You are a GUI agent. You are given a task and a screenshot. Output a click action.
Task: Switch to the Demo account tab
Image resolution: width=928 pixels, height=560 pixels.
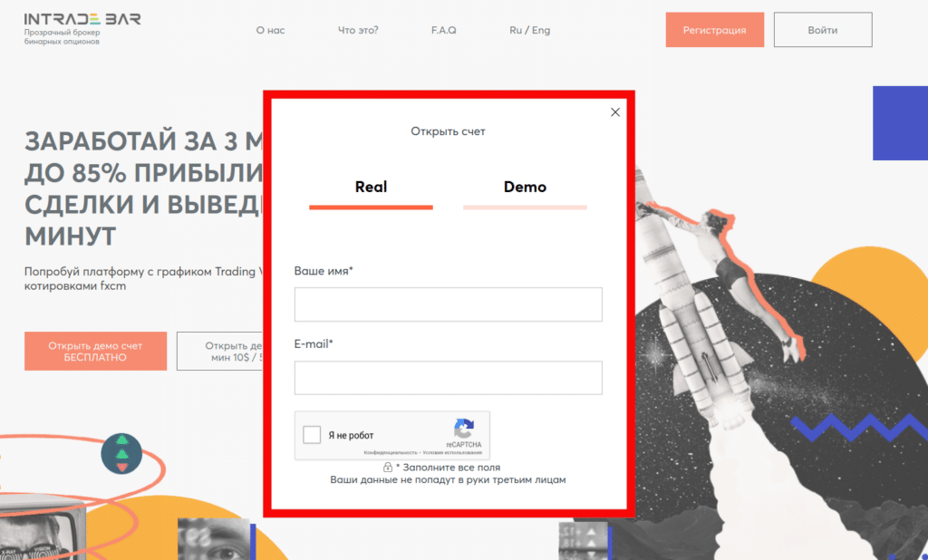click(x=525, y=188)
